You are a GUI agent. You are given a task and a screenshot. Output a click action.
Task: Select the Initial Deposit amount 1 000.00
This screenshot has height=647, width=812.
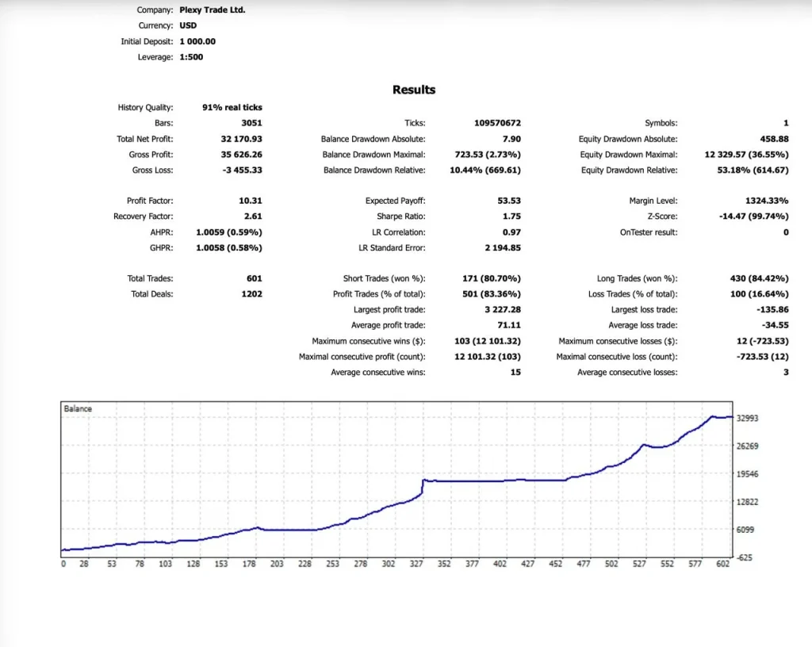(197, 41)
